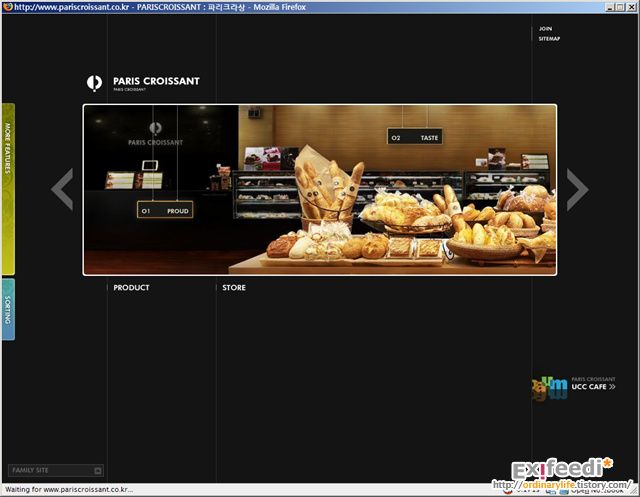Open the SITEMAP link

pos(549,39)
